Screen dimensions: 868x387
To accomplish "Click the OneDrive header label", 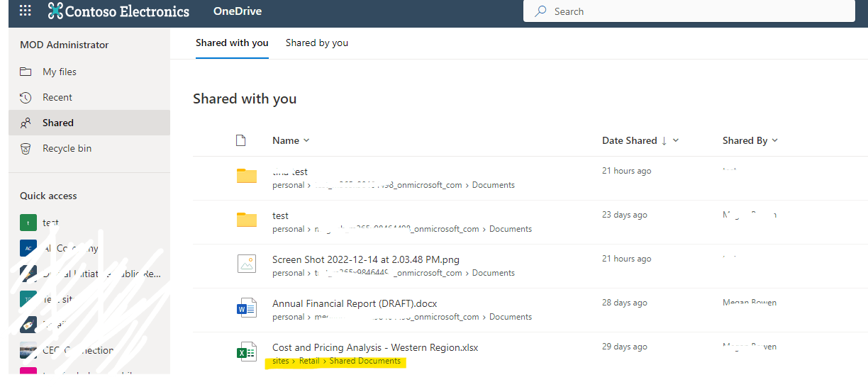I will tap(238, 11).
